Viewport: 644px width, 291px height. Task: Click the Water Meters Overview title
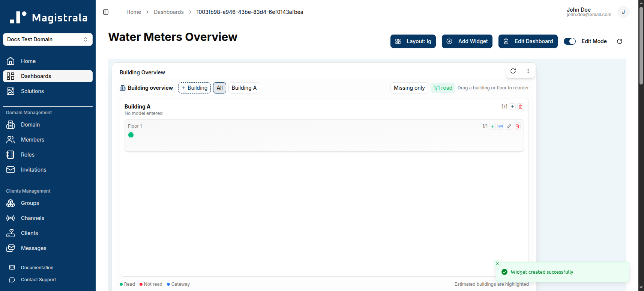[x=173, y=37]
